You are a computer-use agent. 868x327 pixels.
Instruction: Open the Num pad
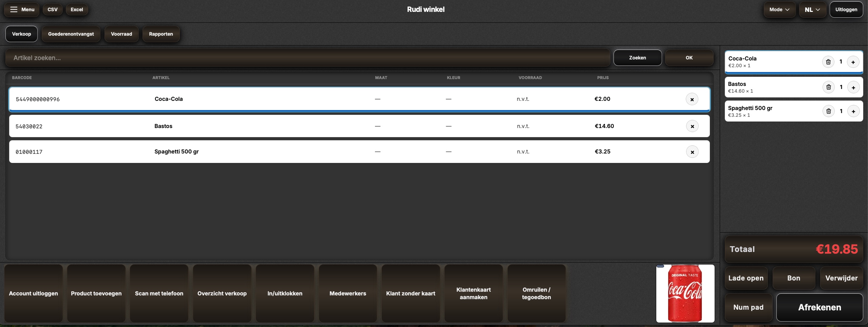748,307
